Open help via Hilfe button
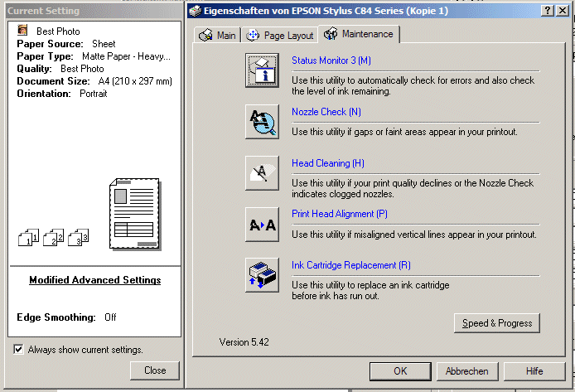This screenshot has width=575, height=392. coord(534,371)
